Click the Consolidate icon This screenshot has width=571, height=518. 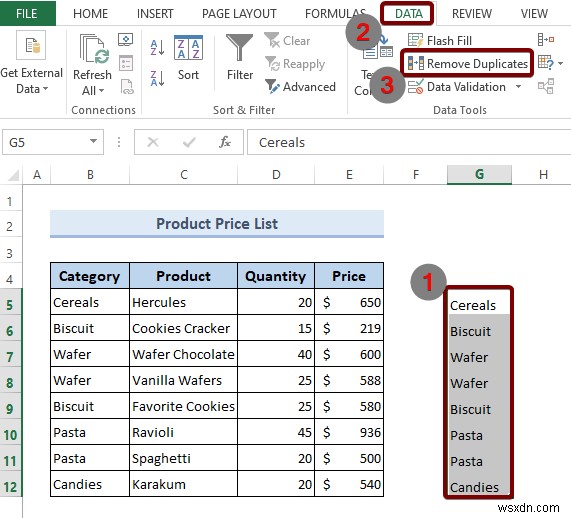(546, 39)
